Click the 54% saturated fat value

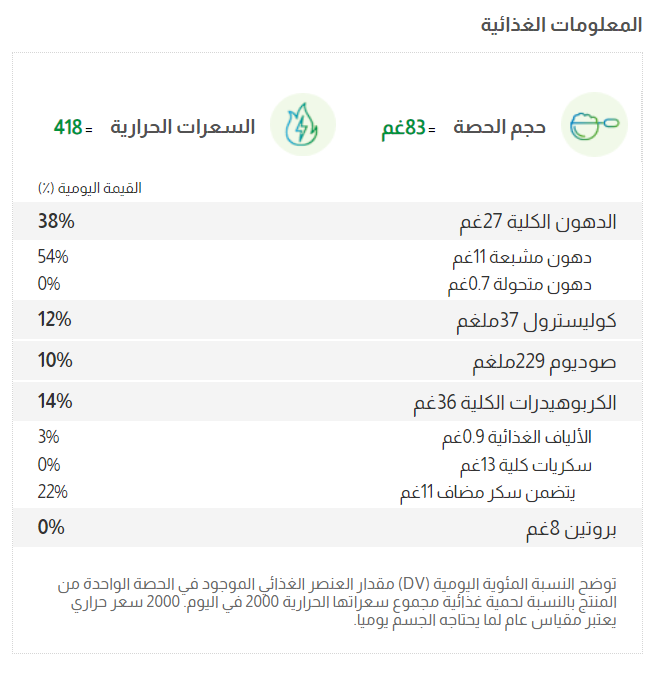(x=53, y=257)
